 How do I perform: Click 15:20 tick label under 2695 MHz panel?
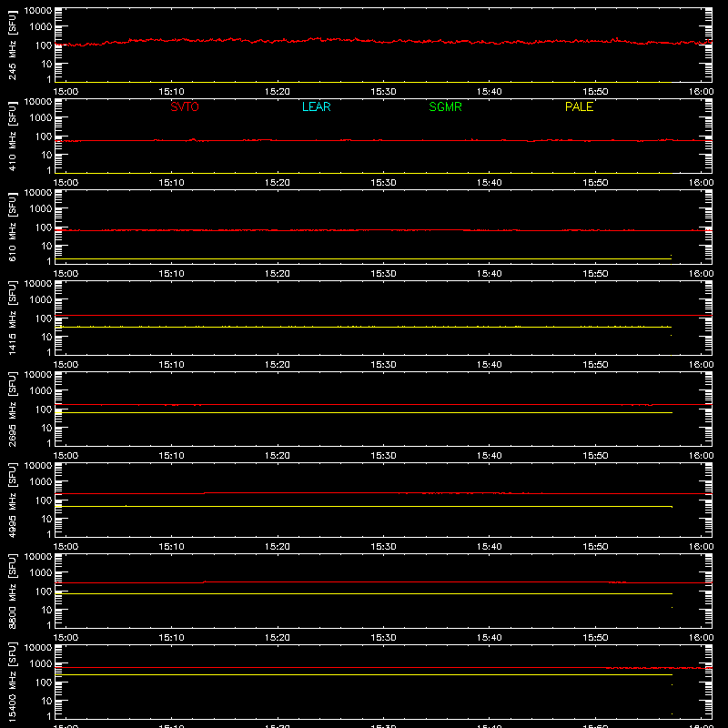[278, 456]
